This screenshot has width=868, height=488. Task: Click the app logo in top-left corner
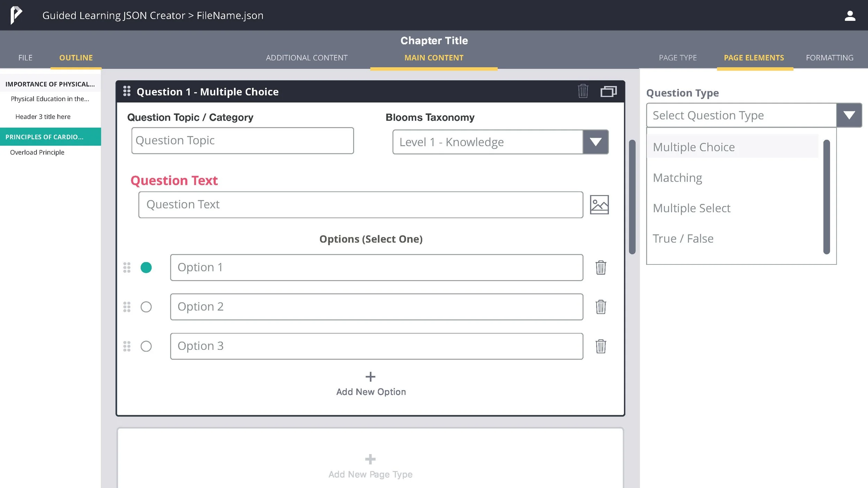16,15
